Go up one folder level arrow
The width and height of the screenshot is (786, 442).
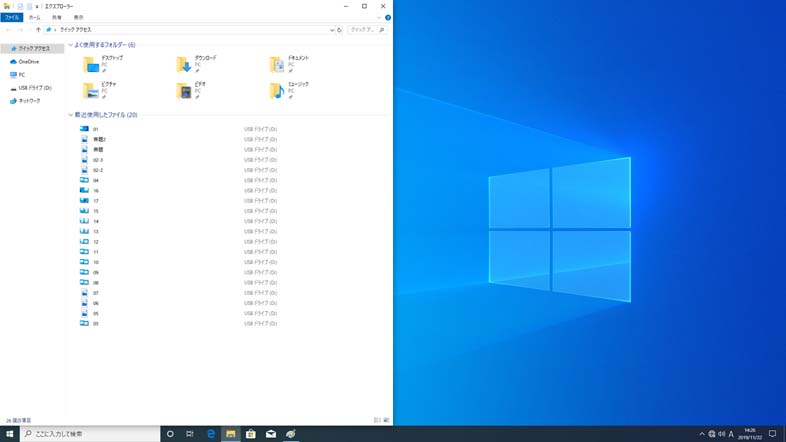coord(38,30)
